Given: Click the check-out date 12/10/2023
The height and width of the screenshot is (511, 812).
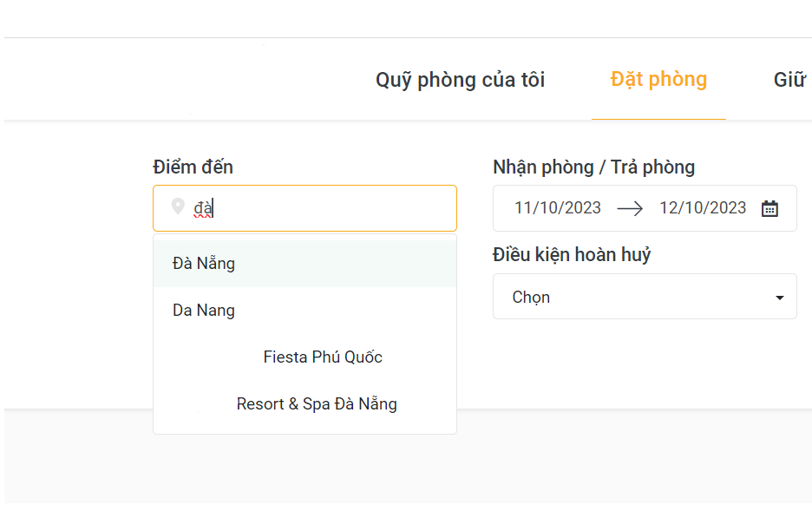Looking at the screenshot, I should 703,208.
